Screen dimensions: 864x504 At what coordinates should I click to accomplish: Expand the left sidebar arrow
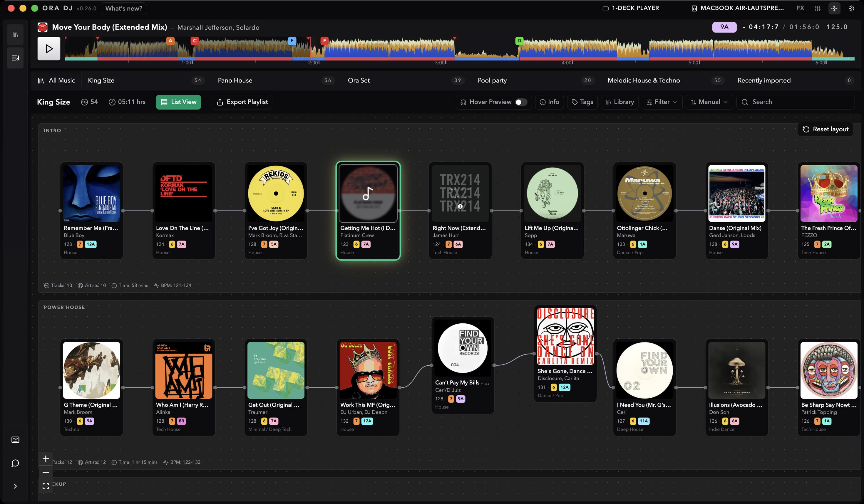pos(15,486)
